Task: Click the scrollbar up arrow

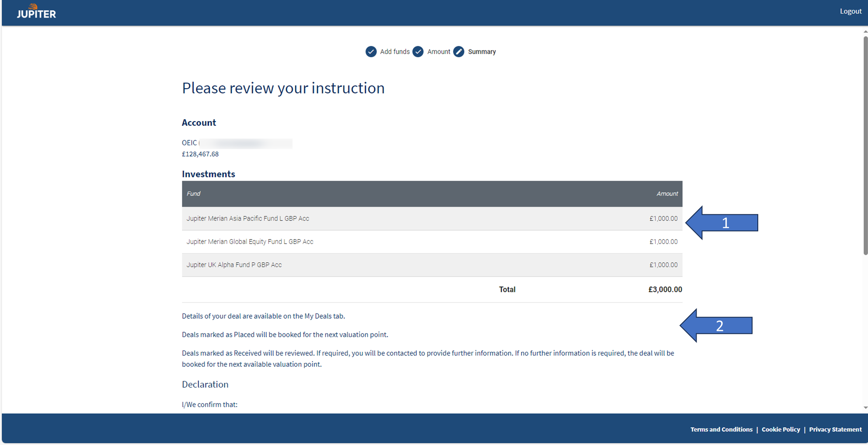Action: [865, 31]
